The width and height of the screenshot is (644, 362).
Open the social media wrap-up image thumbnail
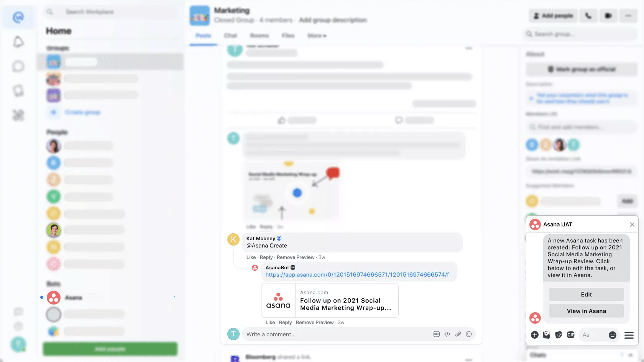coord(292,190)
